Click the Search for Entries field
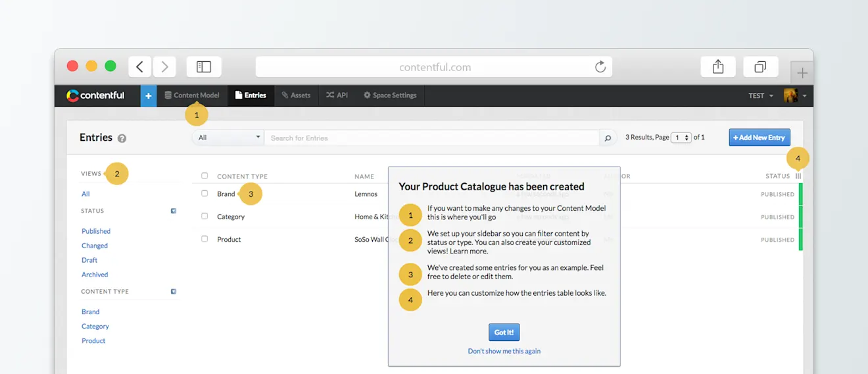This screenshot has height=374, width=868. point(432,138)
